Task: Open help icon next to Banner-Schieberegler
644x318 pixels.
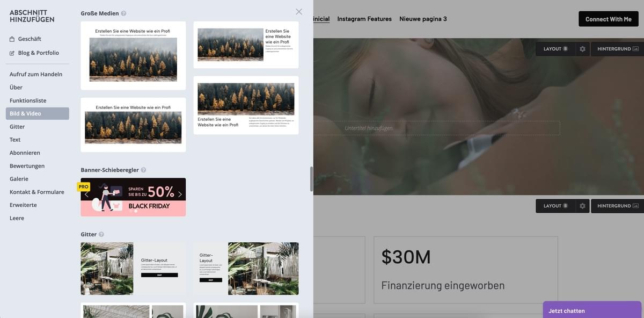Action: pyautogui.click(x=143, y=170)
